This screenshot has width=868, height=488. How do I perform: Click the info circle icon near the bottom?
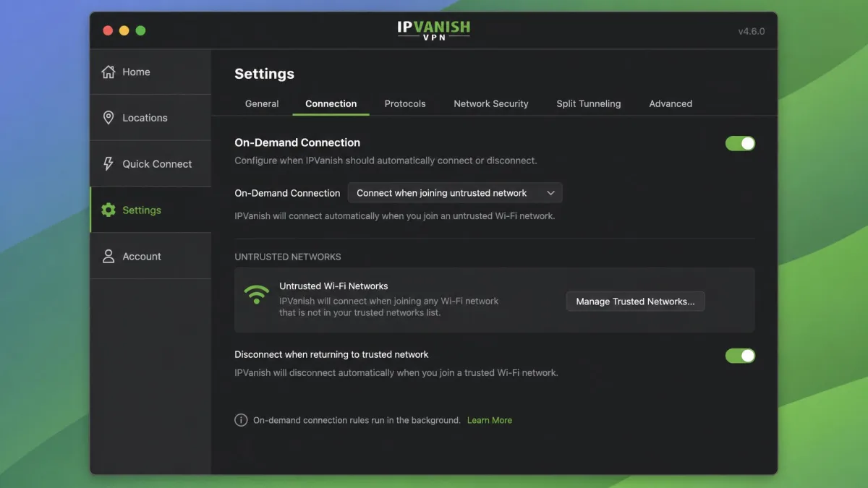coord(241,420)
